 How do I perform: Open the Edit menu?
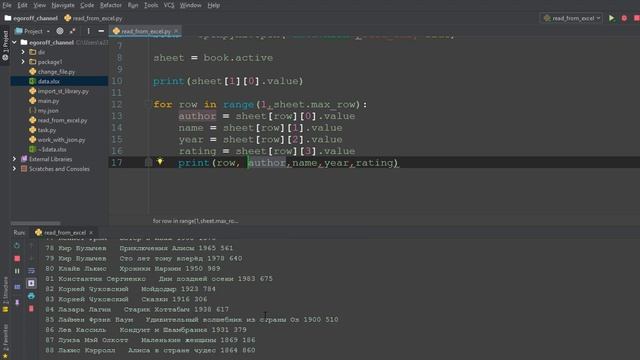pos(22,5)
